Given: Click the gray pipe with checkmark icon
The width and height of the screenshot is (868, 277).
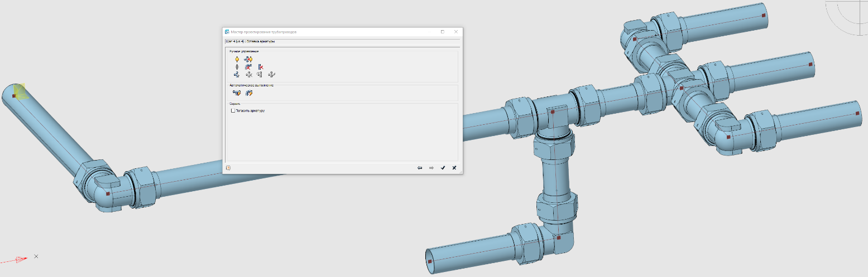Looking at the screenshot, I should pos(272,74).
